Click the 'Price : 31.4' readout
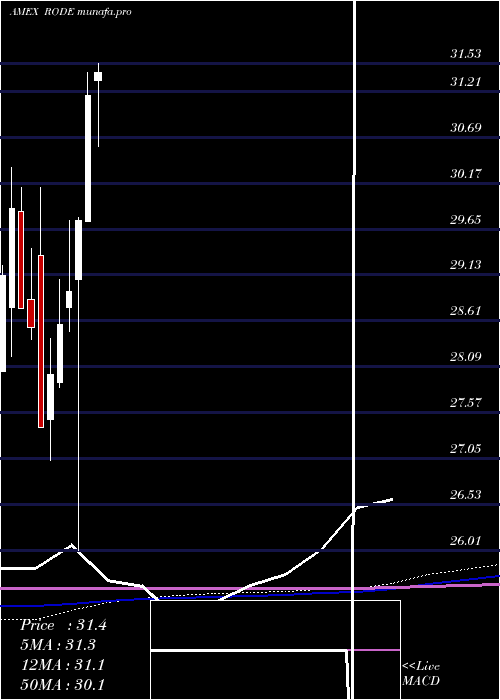This screenshot has height=700, width=500. (x=63, y=625)
